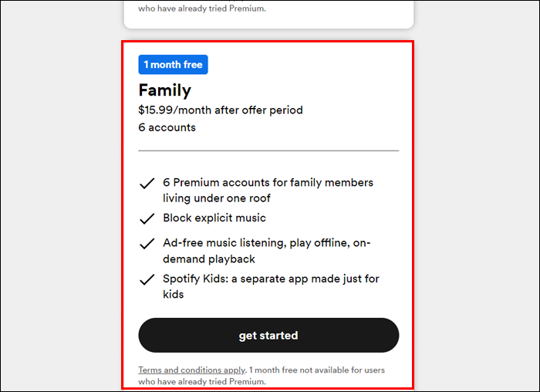Image resolution: width=540 pixels, height=392 pixels.
Task: Click the checkmark beside 6 Premium accounts
Action: pyautogui.click(x=147, y=184)
